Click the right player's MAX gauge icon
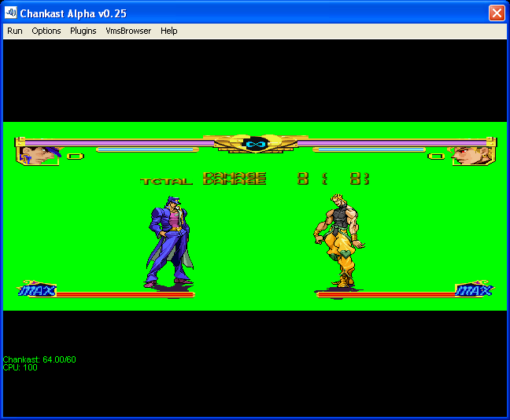 tap(475, 289)
